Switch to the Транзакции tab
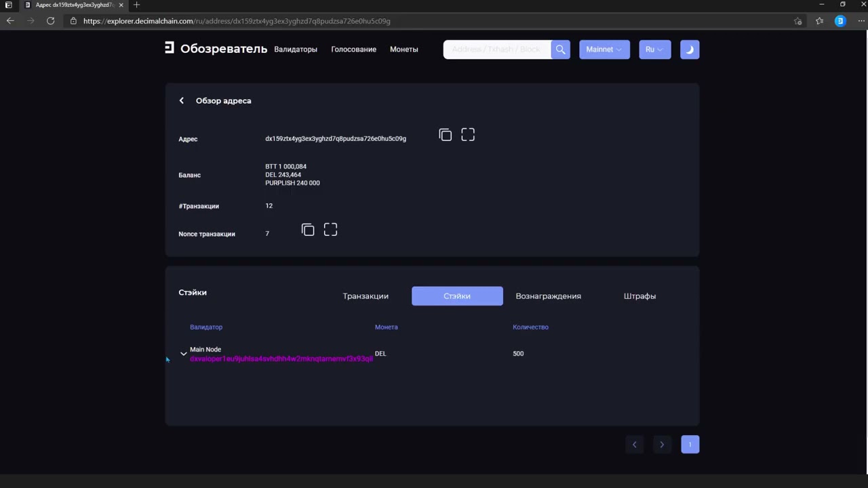 click(366, 296)
